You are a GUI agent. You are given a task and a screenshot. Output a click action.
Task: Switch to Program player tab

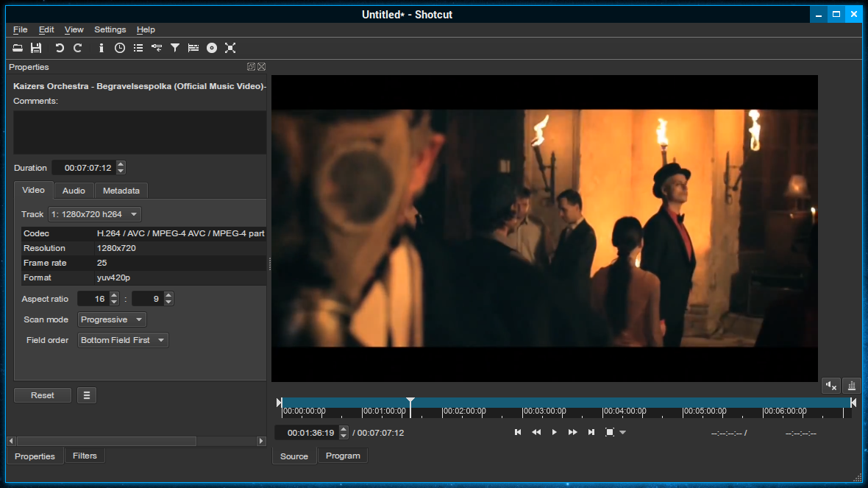(x=343, y=456)
